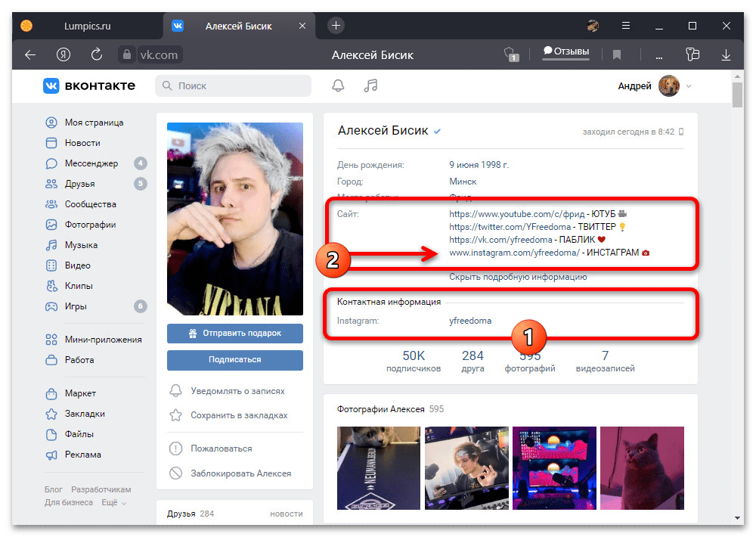
Task: Open the 50K подписчиков counter
Action: 414,362
